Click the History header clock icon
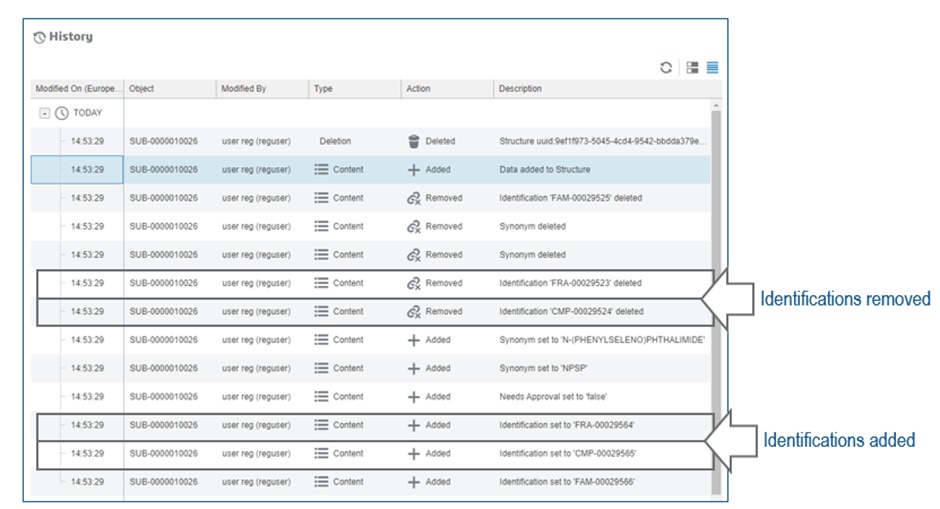Image resolution: width=940 pixels, height=509 pixels. click(x=39, y=38)
